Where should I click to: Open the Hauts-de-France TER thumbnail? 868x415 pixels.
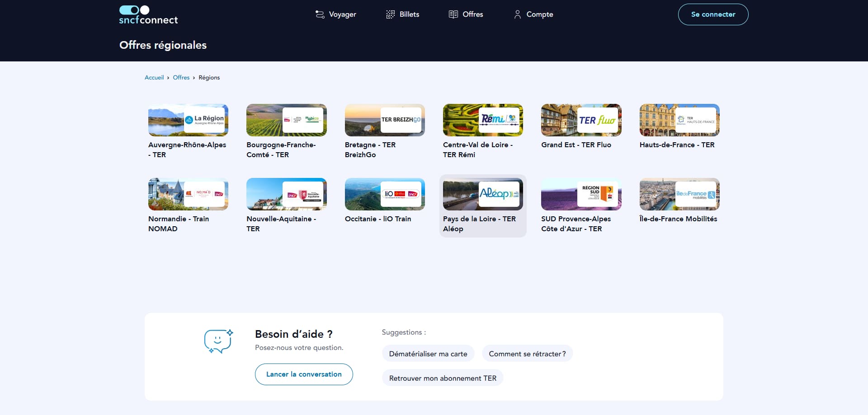click(x=679, y=120)
